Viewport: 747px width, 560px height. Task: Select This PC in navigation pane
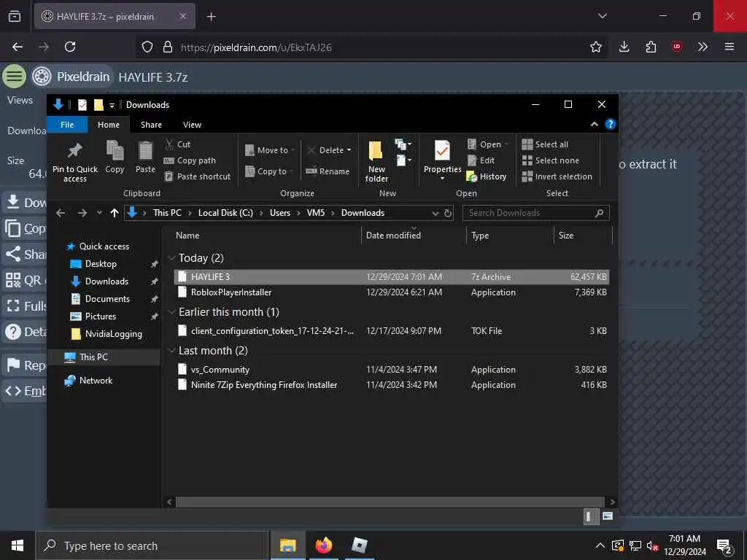click(93, 357)
